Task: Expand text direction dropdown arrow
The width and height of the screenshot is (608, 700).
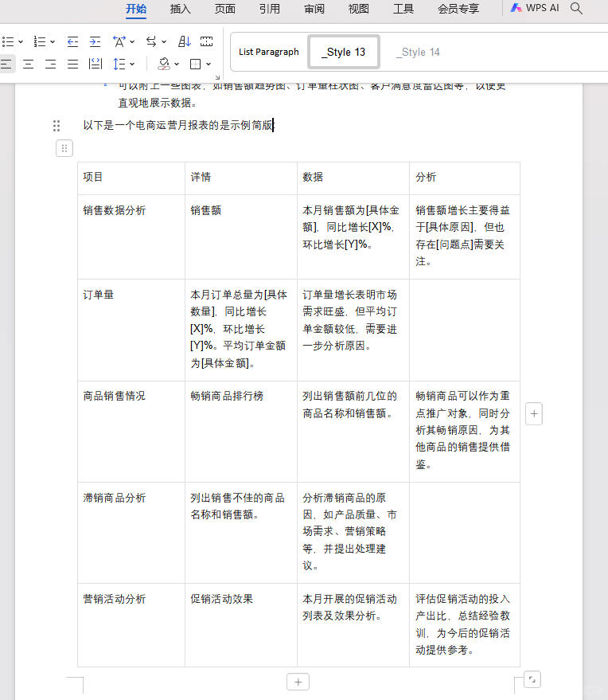Action: point(164,42)
